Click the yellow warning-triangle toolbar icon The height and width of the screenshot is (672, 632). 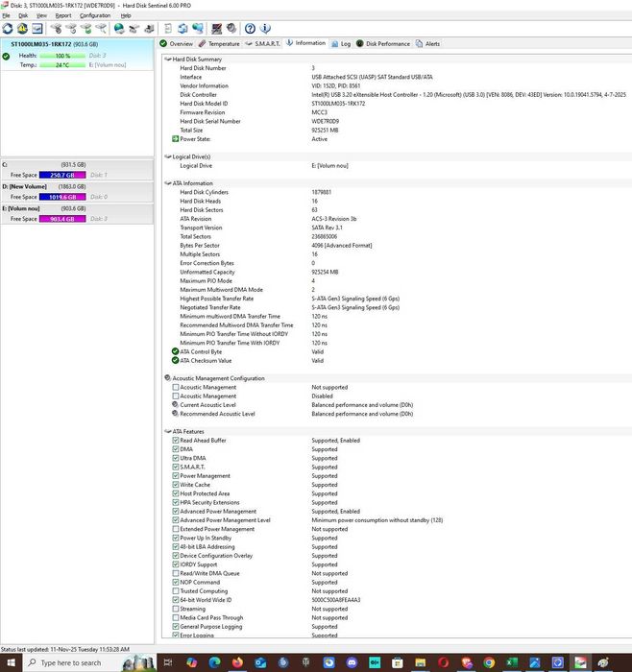click(x=22, y=29)
